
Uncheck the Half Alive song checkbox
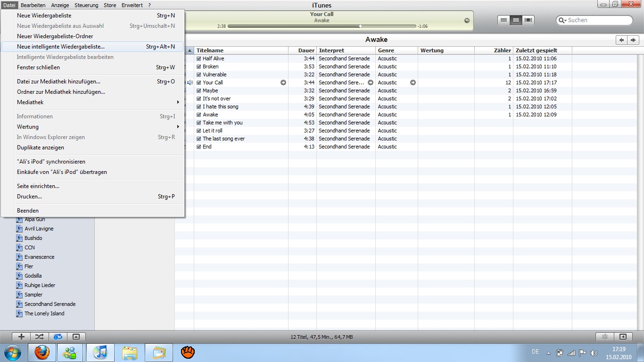198,58
